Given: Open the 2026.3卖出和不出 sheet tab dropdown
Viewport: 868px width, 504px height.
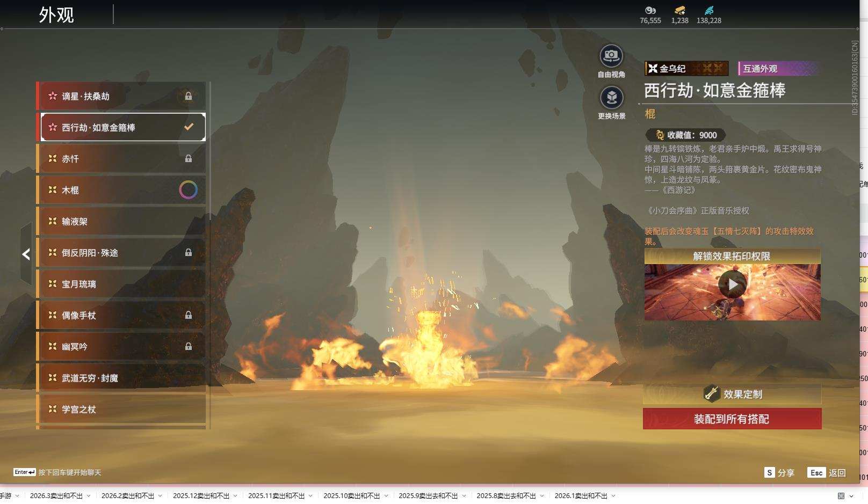Looking at the screenshot, I should [88, 496].
